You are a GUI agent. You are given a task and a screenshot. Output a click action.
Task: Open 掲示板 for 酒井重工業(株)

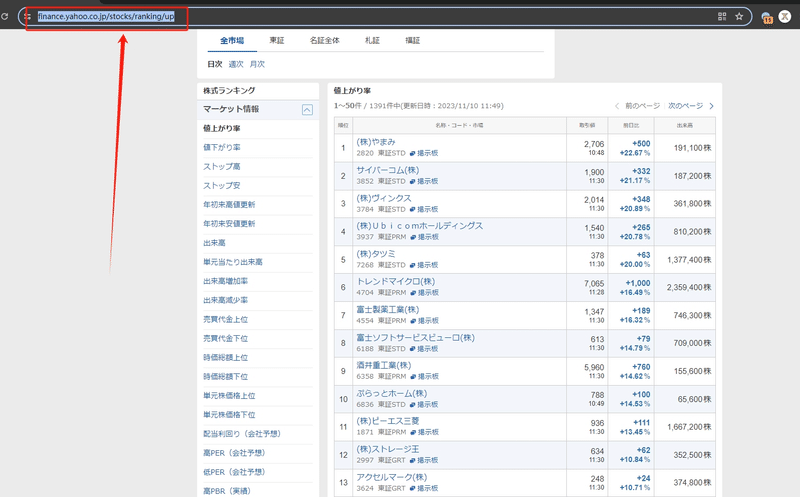pos(424,376)
